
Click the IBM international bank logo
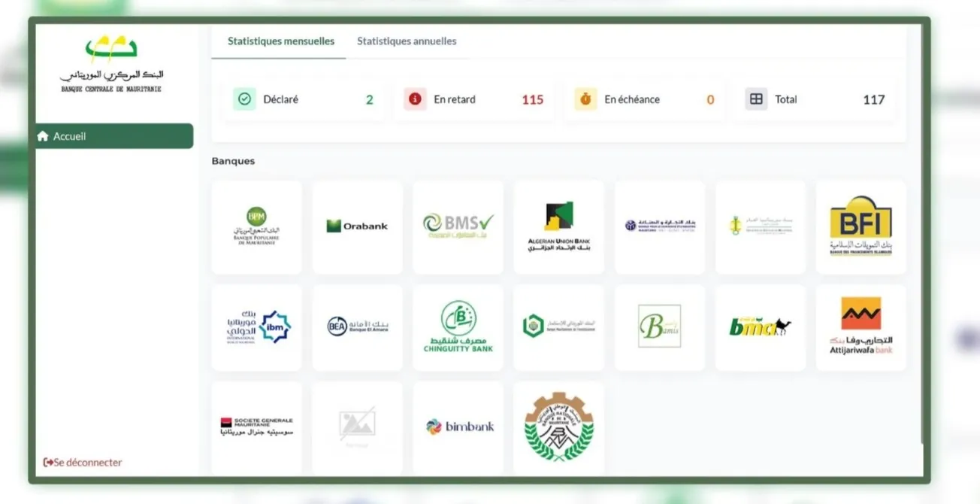point(256,327)
